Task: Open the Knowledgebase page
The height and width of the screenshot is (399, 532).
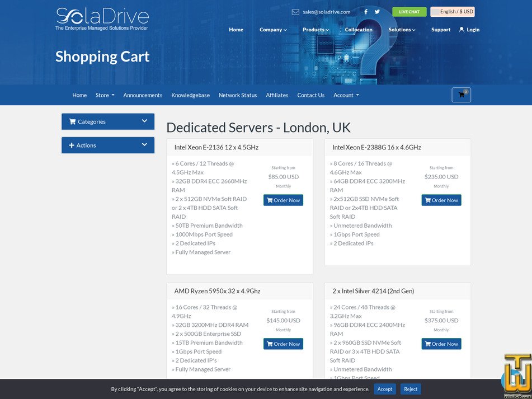Action: tap(190, 95)
